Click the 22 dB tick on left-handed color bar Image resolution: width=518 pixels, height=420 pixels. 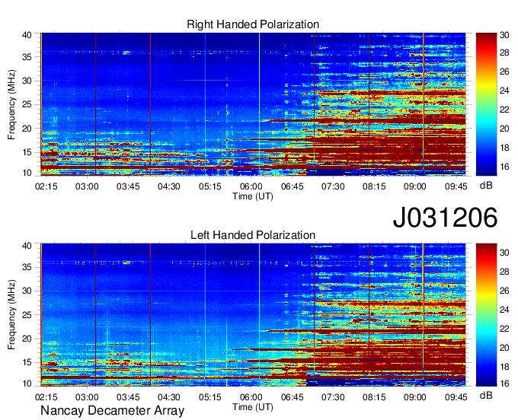[x=504, y=329]
